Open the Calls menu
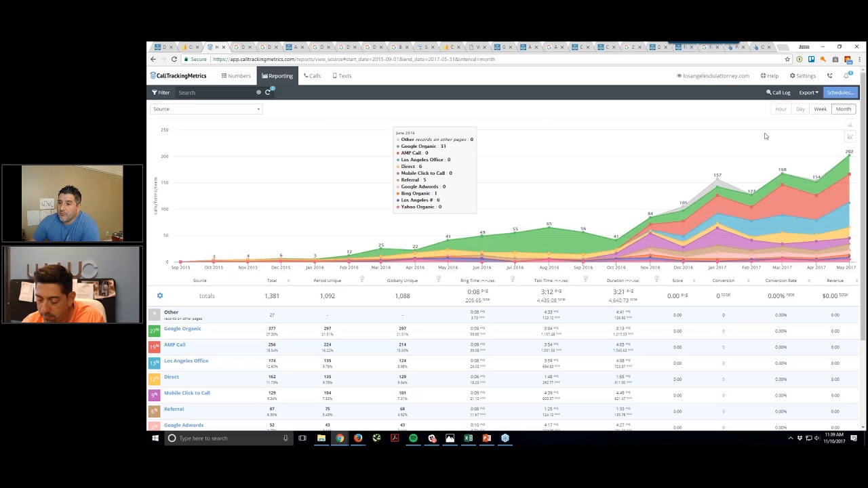This screenshot has width=868, height=488. coord(313,76)
